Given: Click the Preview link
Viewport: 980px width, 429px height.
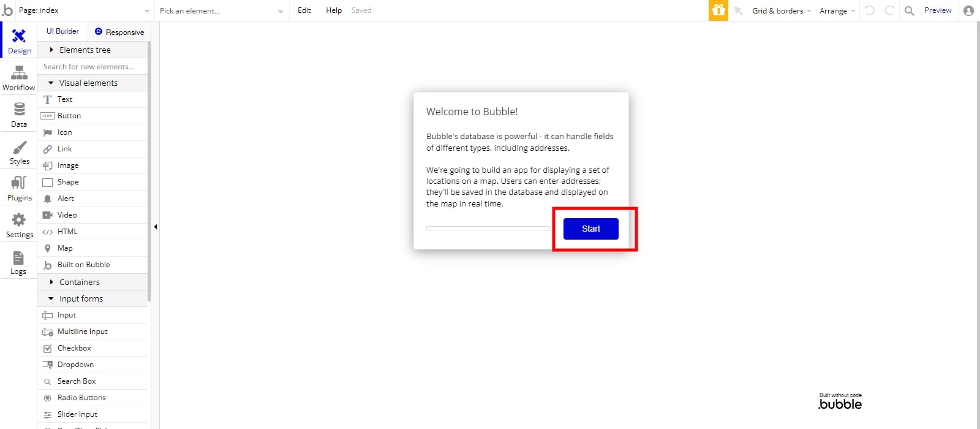Looking at the screenshot, I should tap(938, 10).
